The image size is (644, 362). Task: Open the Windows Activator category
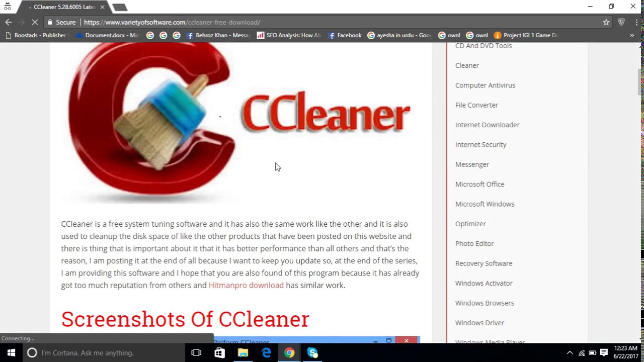point(484,283)
